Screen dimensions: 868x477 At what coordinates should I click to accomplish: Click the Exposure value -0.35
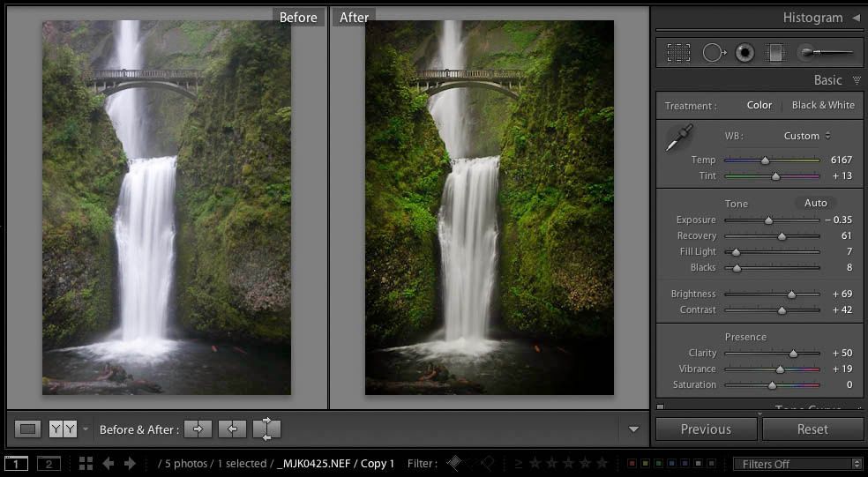(839, 220)
